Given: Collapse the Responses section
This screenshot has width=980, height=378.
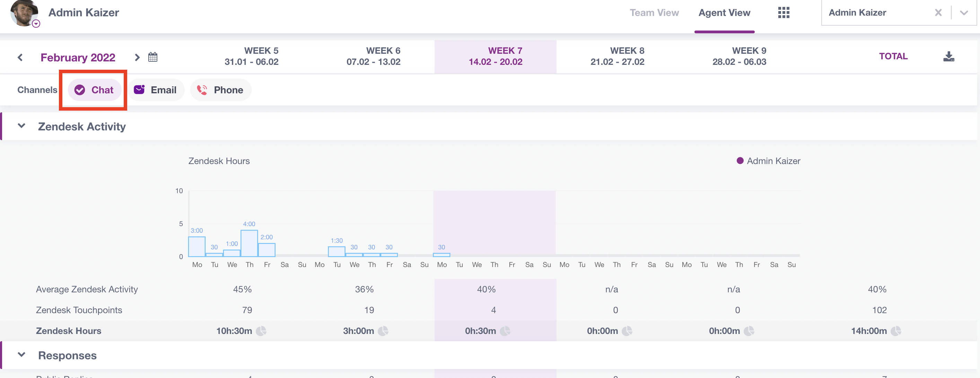Looking at the screenshot, I should tap(22, 355).
